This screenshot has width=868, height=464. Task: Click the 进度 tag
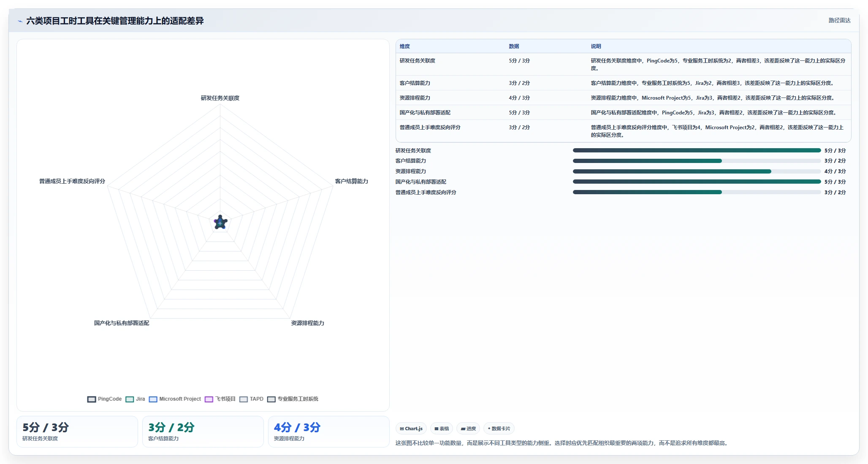(x=468, y=429)
